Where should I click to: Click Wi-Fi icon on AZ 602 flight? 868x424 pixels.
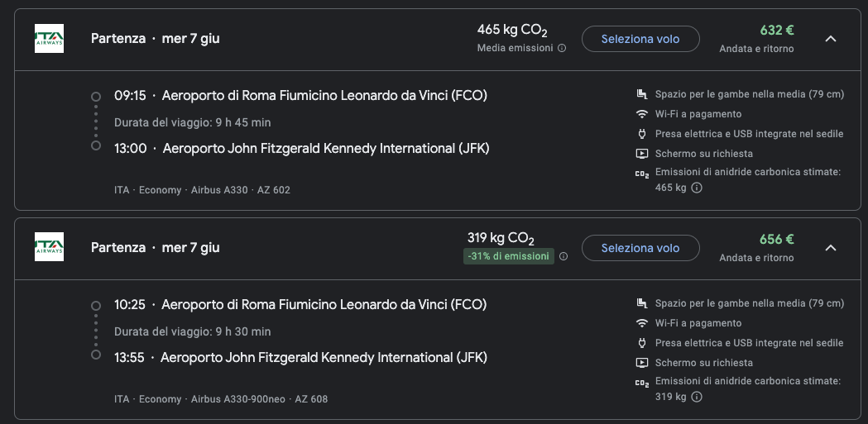tap(641, 114)
